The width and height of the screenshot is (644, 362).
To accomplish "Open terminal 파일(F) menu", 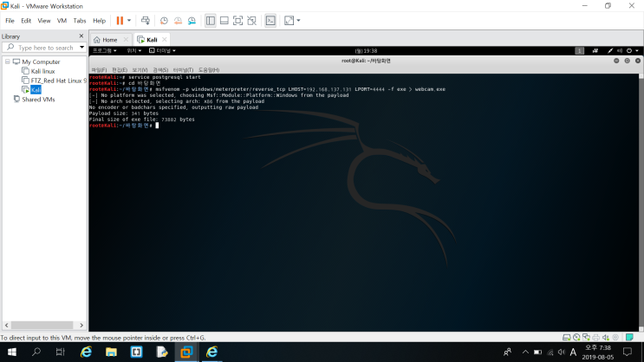I will pos(99,70).
